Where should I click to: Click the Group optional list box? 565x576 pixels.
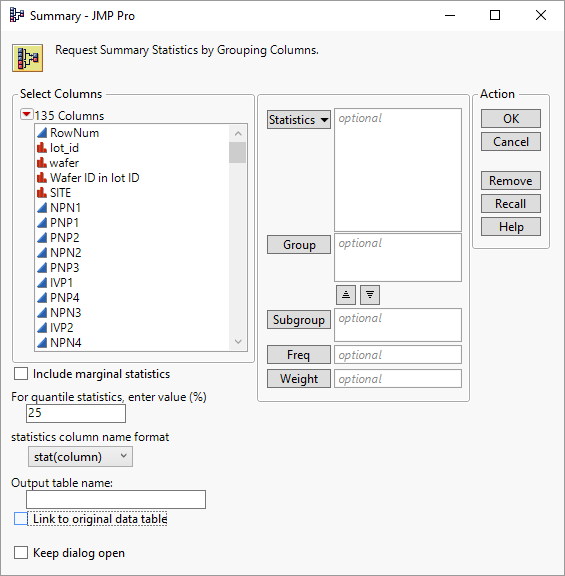pos(398,258)
